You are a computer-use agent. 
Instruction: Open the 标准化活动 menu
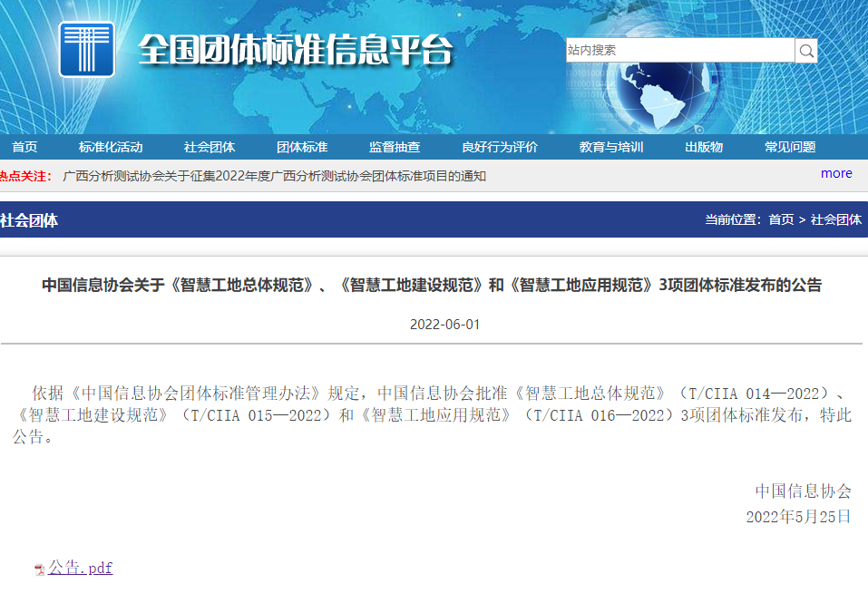click(111, 147)
